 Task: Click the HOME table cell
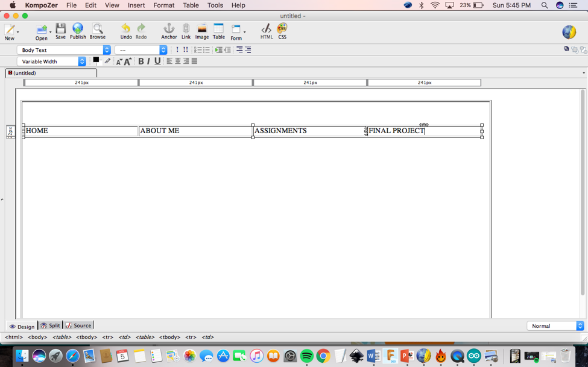[x=81, y=131]
